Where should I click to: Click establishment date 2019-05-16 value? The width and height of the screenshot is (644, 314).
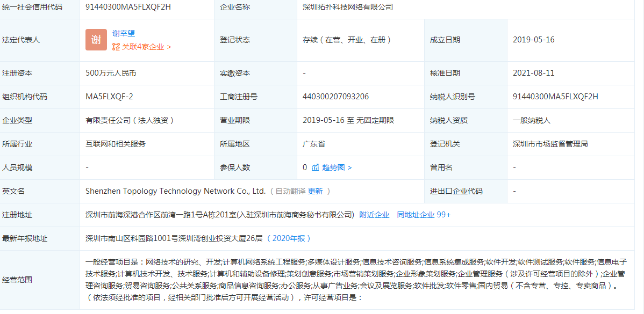click(533, 40)
